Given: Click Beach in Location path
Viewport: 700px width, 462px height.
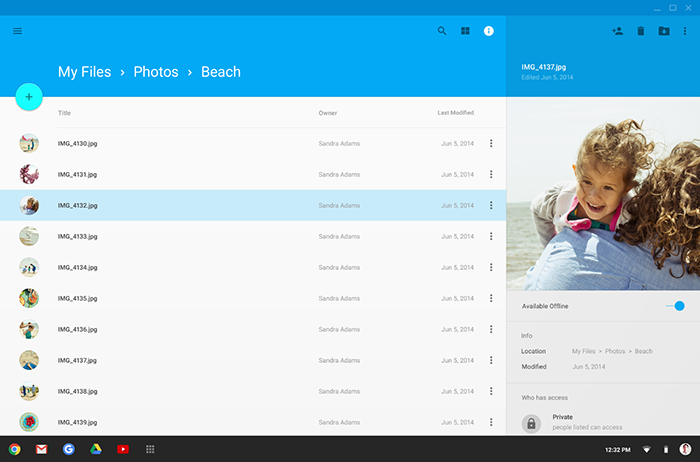Looking at the screenshot, I should point(643,351).
